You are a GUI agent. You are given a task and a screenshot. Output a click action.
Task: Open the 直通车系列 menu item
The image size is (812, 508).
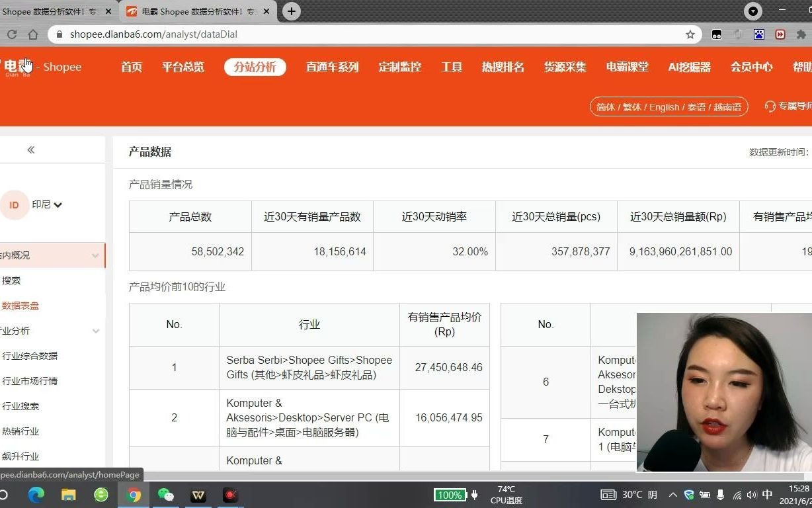[332, 66]
